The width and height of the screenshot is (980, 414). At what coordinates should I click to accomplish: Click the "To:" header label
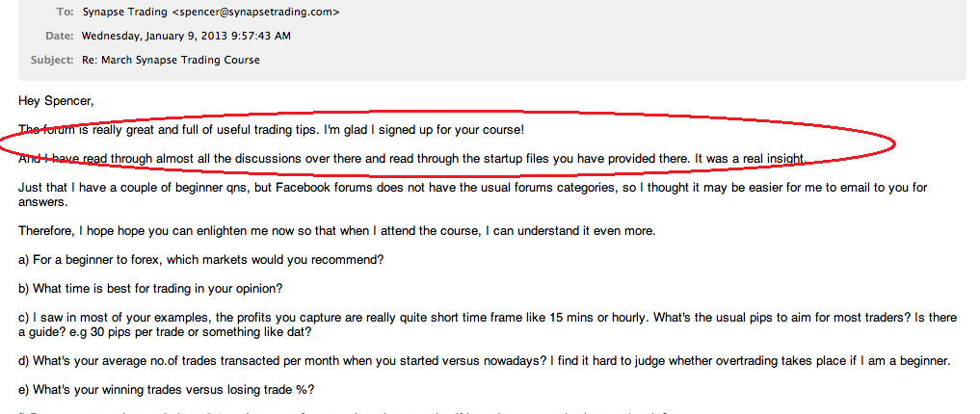click(65, 12)
